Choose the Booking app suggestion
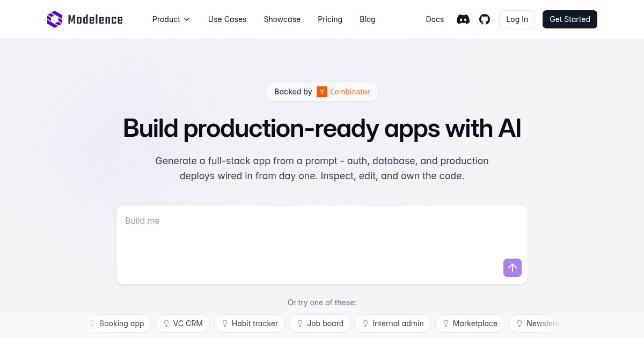 [x=116, y=324]
